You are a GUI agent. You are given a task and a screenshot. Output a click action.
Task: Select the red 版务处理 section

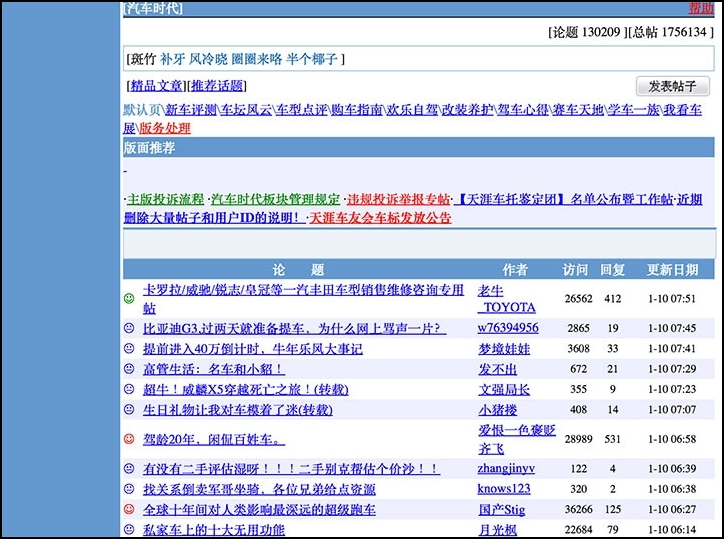164,128
